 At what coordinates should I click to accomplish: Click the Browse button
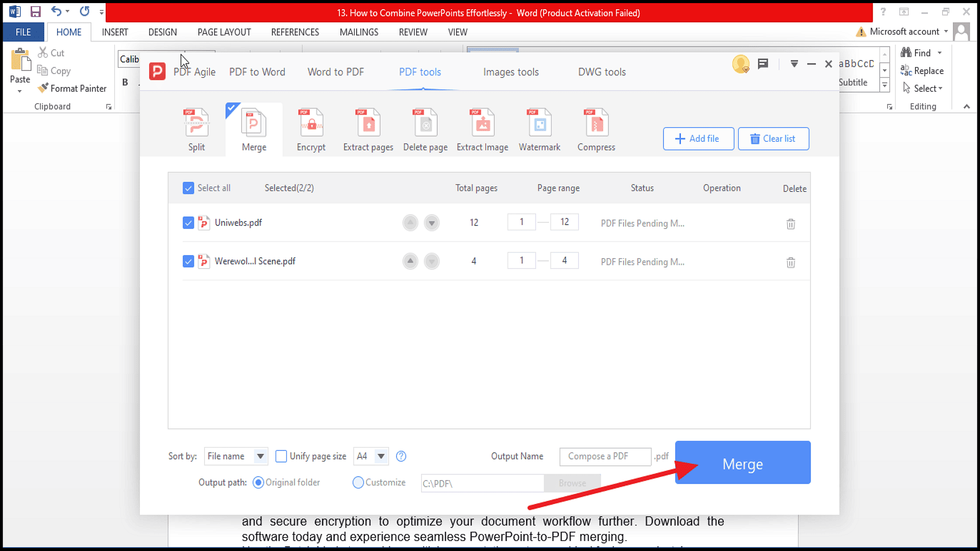click(x=572, y=483)
